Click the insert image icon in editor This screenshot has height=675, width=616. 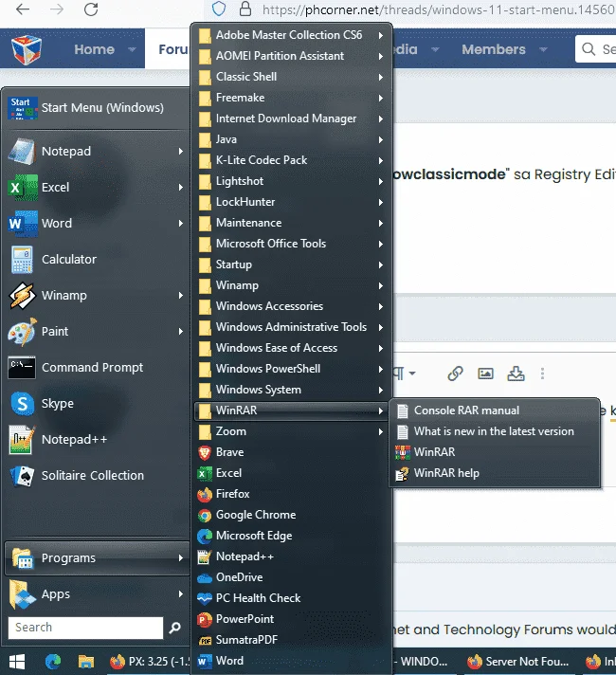[x=485, y=374]
